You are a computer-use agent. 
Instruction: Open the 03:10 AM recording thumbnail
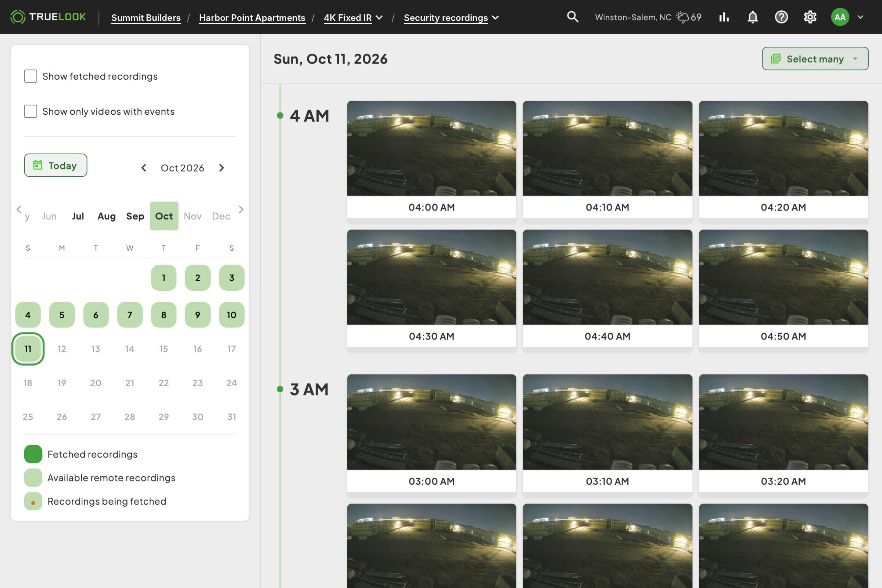607,422
